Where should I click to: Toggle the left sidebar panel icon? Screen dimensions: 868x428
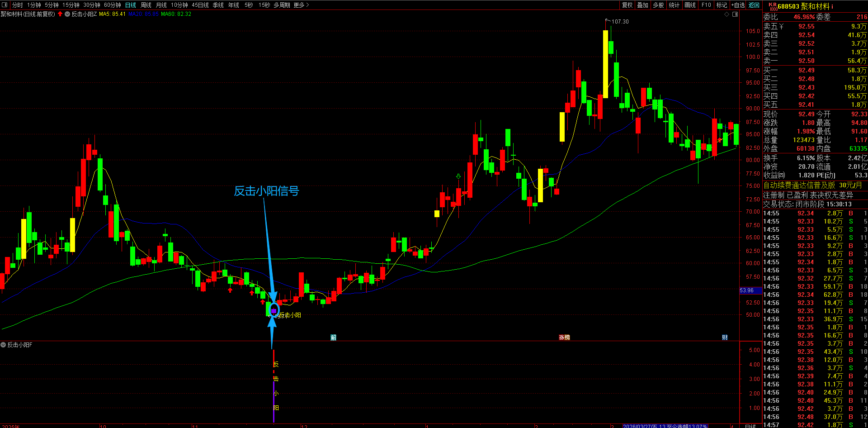point(5,5)
